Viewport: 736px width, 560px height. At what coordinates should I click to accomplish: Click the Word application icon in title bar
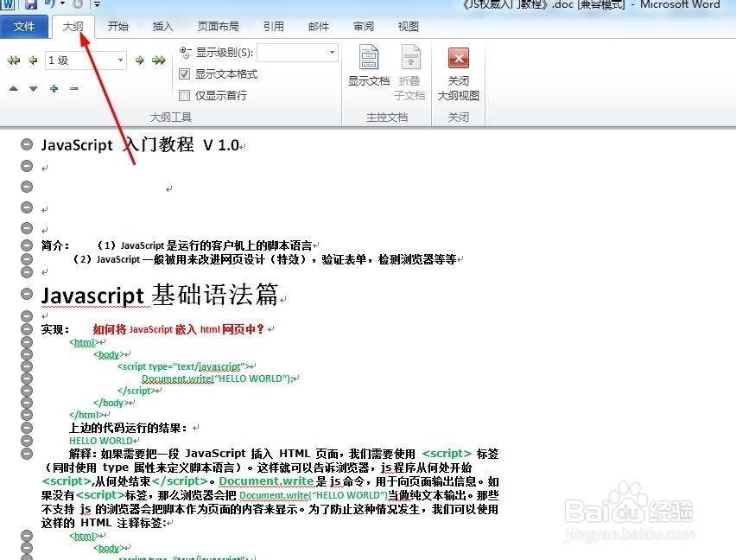pos(8,4)
